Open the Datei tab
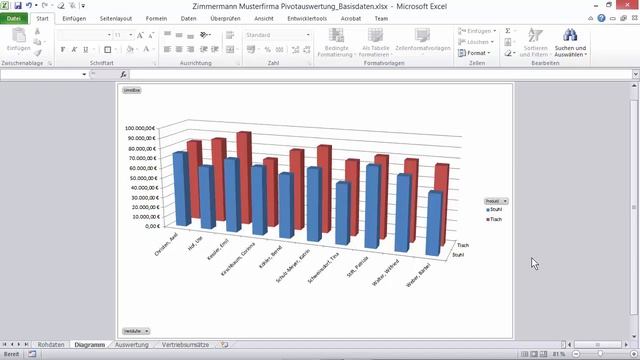The image size is (640, 360). tap(13, 18)
